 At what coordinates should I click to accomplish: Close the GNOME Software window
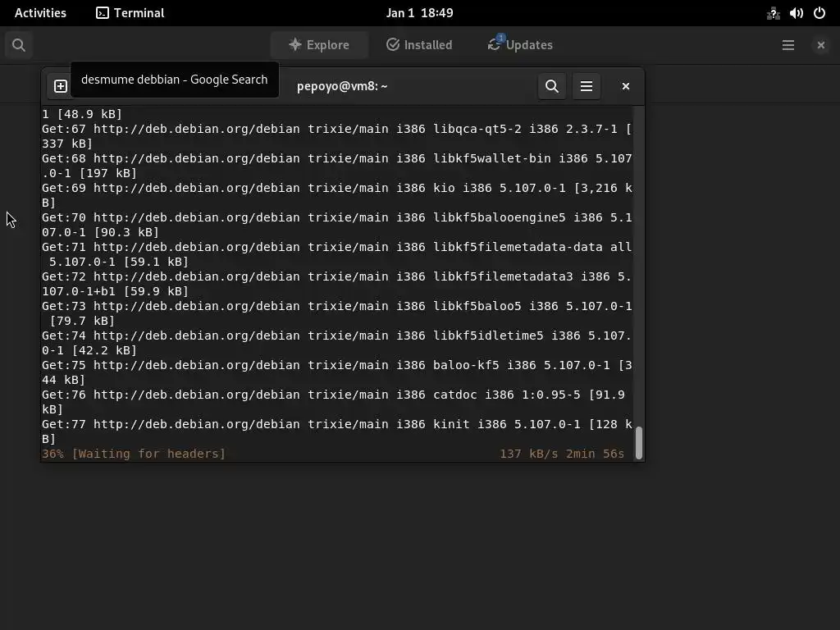(x=820, y=45)
